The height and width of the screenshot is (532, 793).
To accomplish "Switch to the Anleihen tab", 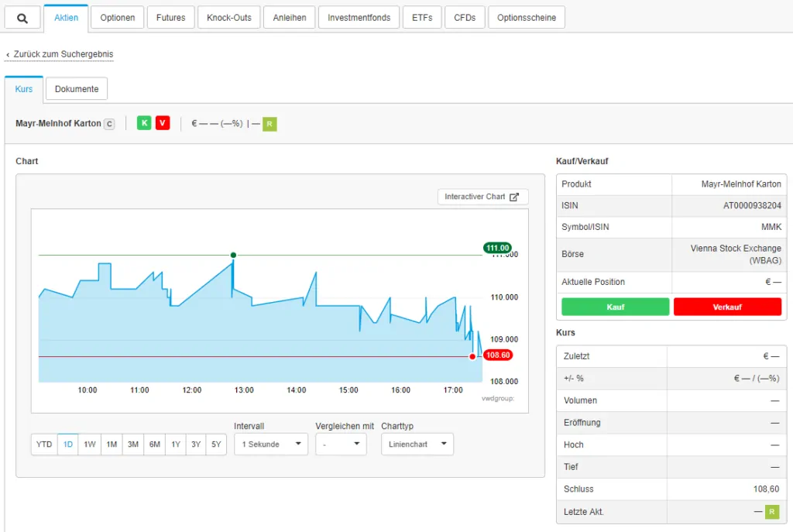I will (x=290, y=18).
